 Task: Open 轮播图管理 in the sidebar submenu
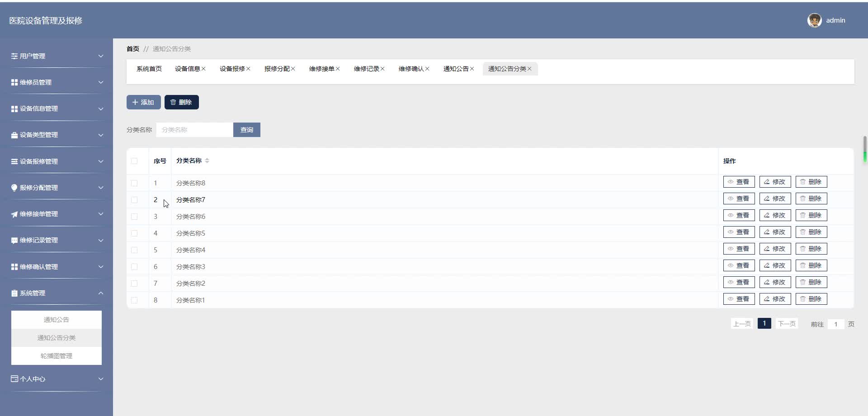point(57,356)
